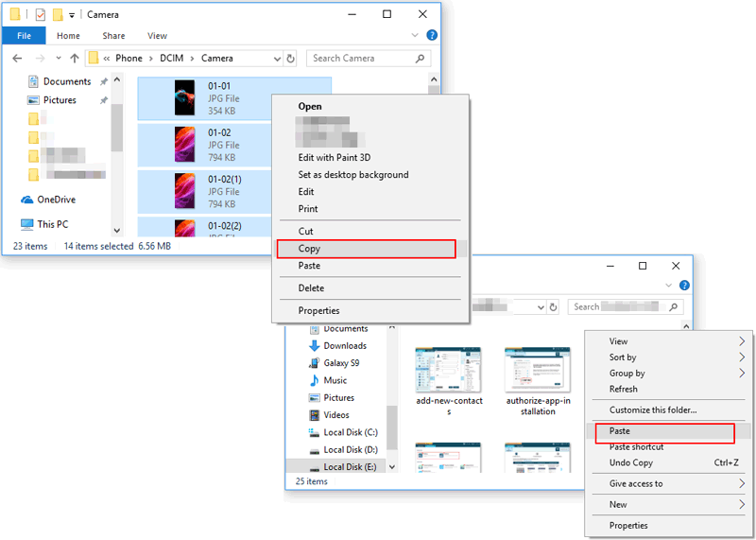Click the properties checkmark icon in title bar
Viewport: 756px width, 540px height.
pos(41,15)
